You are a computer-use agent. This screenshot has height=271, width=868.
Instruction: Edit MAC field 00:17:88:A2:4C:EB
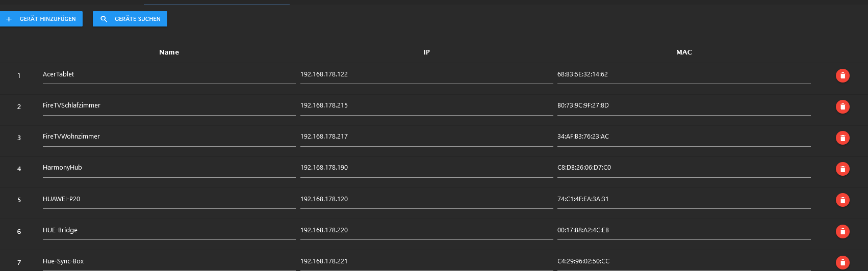point(684,230)
